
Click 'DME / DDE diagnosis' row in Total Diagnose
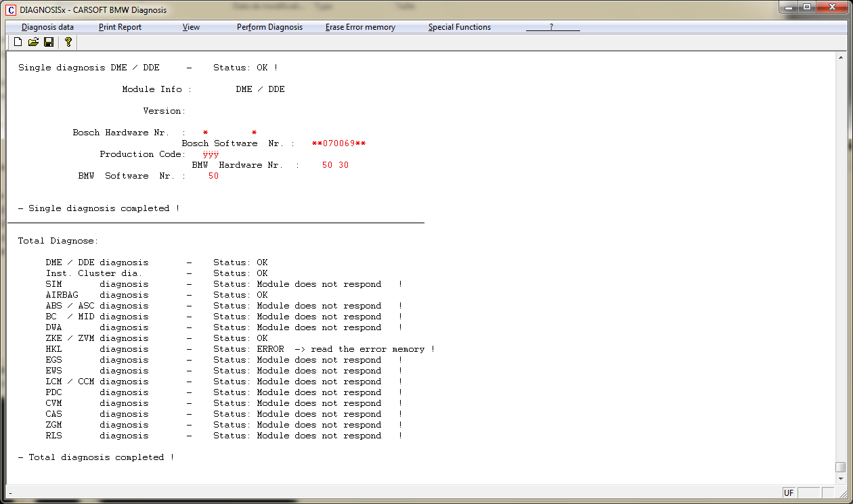click(156, 262)
